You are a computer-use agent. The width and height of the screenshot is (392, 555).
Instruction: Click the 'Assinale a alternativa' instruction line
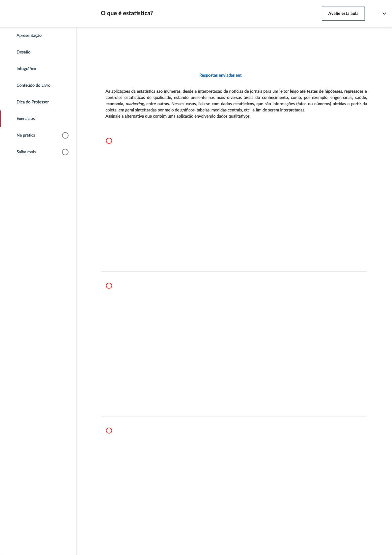[x=178, y=116]
